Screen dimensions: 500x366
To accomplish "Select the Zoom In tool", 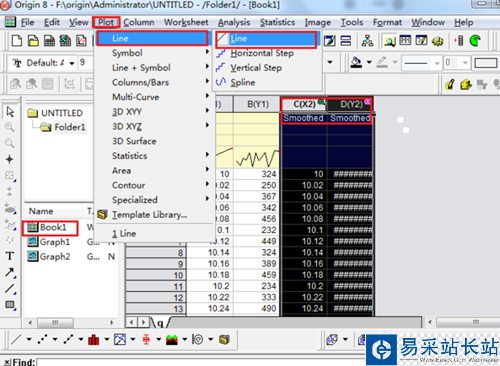I will (x=9, y=127).
